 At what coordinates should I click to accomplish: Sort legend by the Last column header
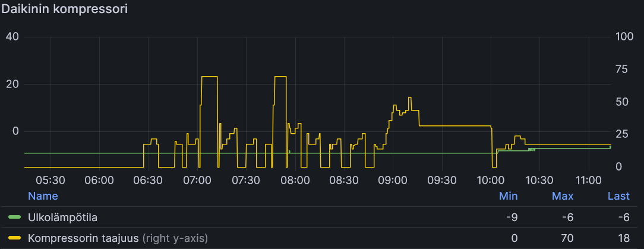[618, 196]
